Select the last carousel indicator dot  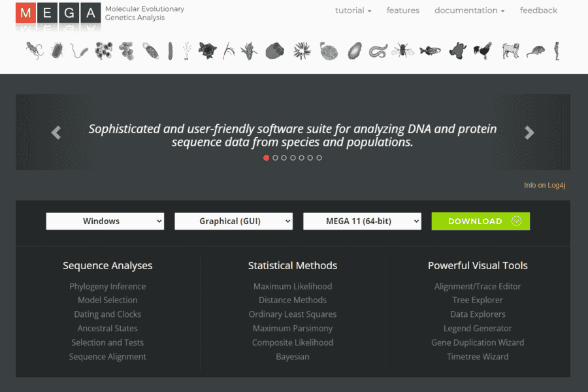[x=319, y=157]
